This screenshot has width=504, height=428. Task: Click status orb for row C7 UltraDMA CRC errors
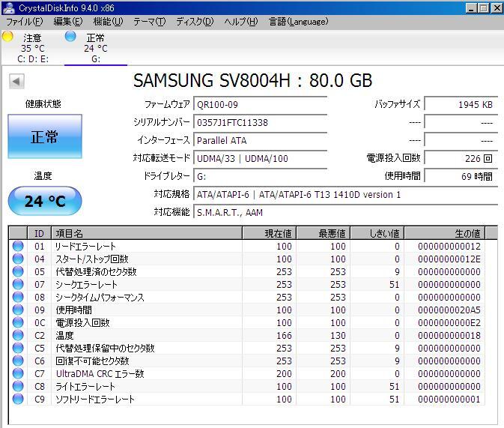pyautogui.click(x=18, y=373)
